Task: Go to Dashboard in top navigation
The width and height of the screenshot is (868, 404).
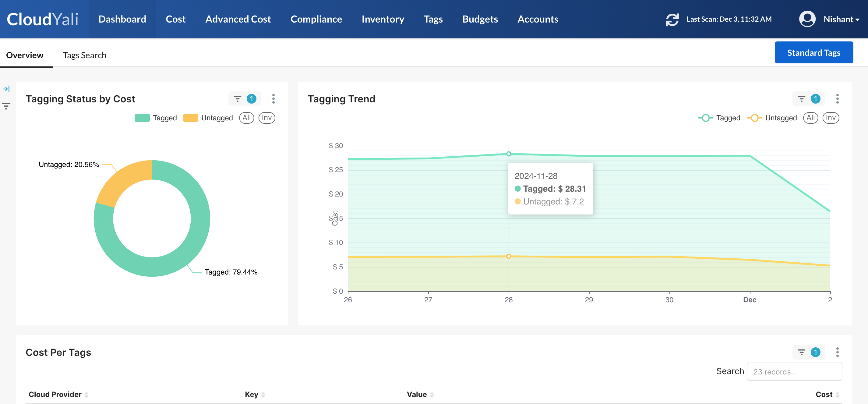Action: 122,19
